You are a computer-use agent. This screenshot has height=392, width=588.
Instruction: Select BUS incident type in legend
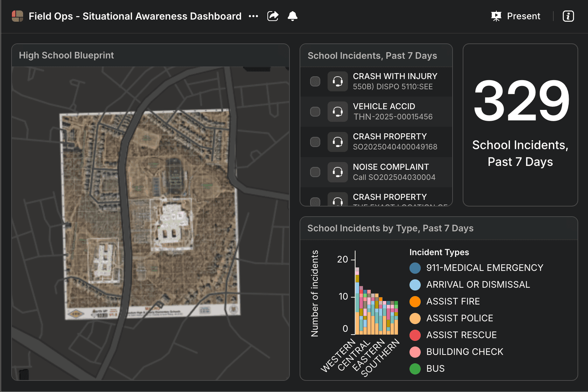(x=435, y=369)
